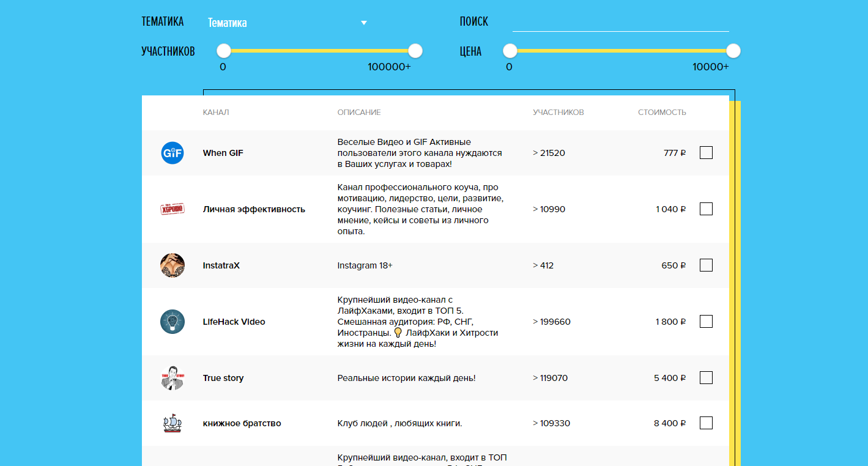Open the Личная эффективность channel name
The image size is (868, 466).
(x=254, y=209)
